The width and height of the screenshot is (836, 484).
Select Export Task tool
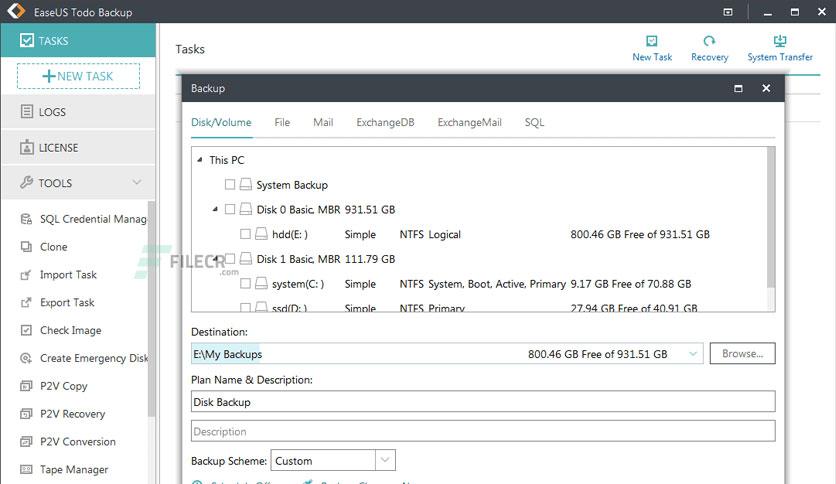[x=57, y=302]
